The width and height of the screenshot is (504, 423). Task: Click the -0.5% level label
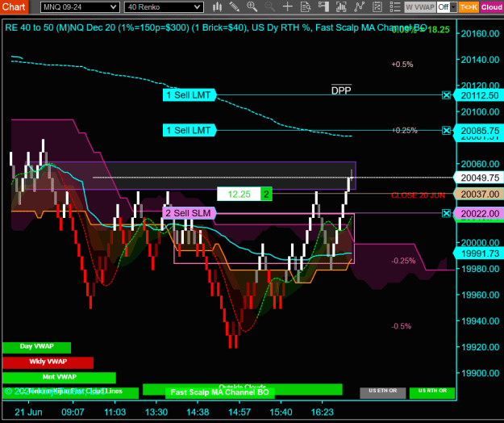click(x=401, y=326)
